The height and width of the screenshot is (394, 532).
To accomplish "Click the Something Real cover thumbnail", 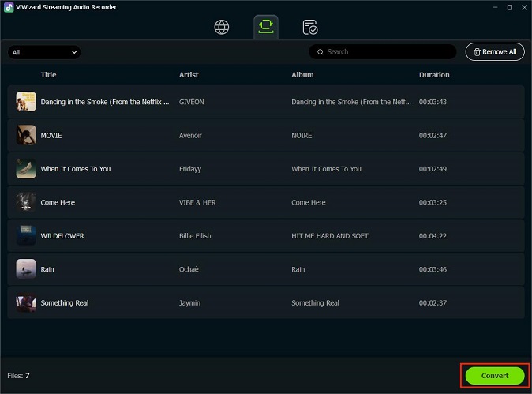I will (x=26, y=302).
